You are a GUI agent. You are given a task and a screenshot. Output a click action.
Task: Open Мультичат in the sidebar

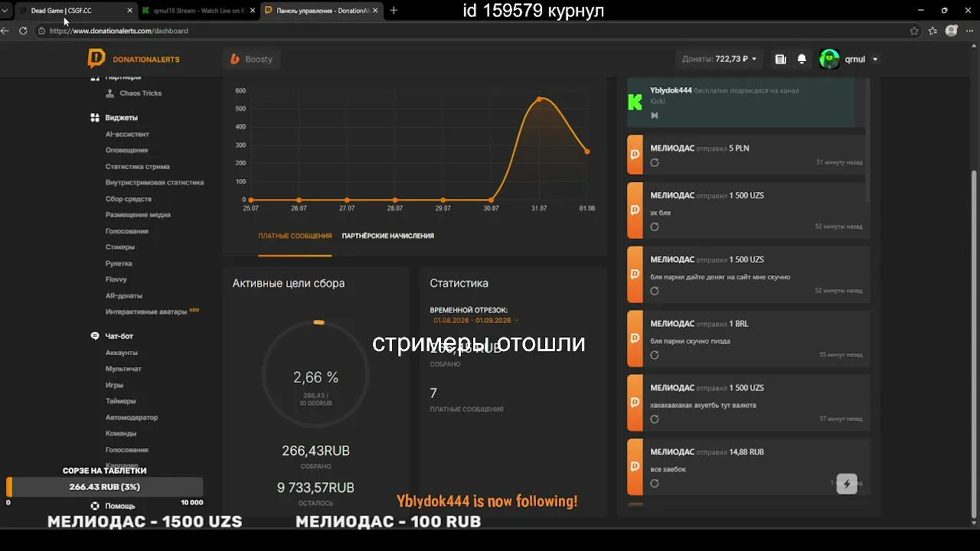123,369
